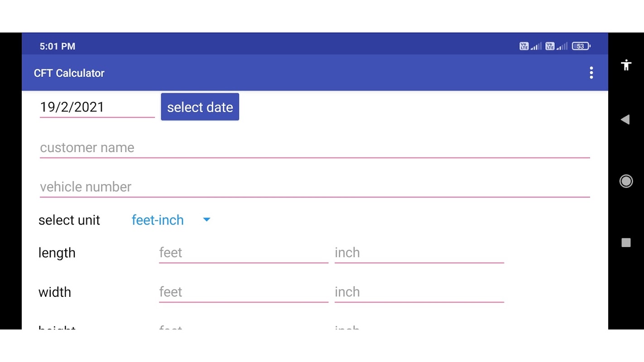Tap the clock showing 5:01 PM
This screenshot has height=362, width=644.
[x=58, y=46]
